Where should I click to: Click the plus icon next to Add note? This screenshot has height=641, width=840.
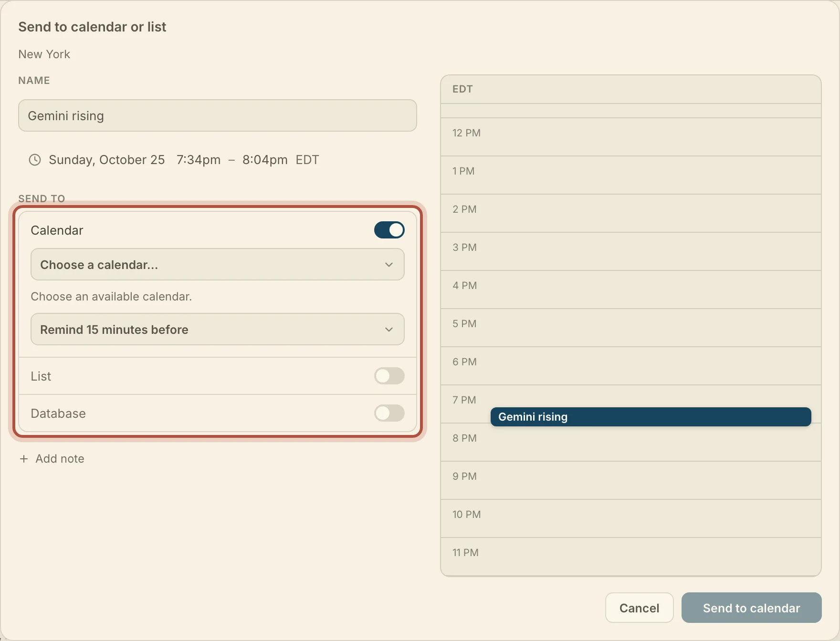[24, 459]
